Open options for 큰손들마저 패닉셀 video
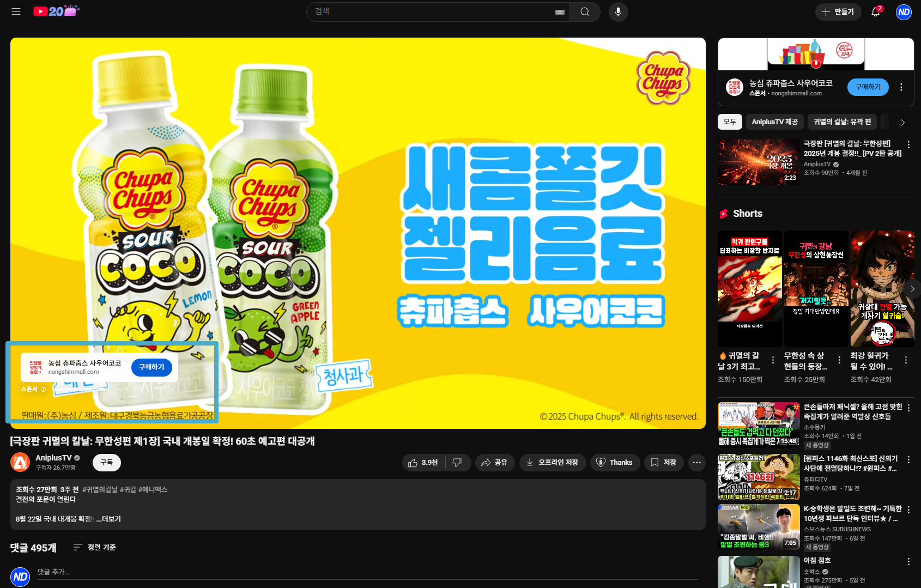The image size is (921, 588). pos(908,408)
